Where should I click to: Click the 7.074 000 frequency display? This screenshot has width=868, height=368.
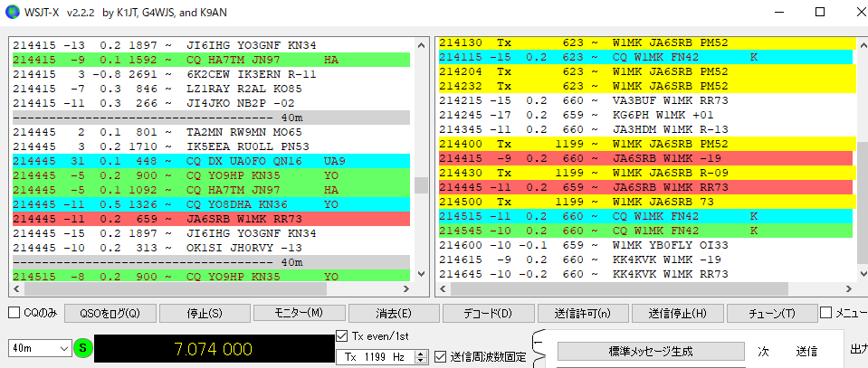(215, 349)
